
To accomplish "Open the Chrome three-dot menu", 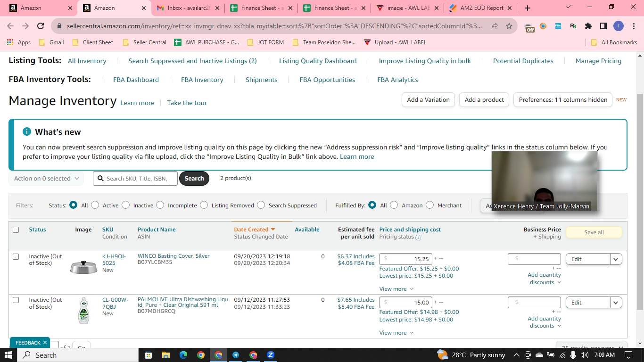I will click(633, 26).
